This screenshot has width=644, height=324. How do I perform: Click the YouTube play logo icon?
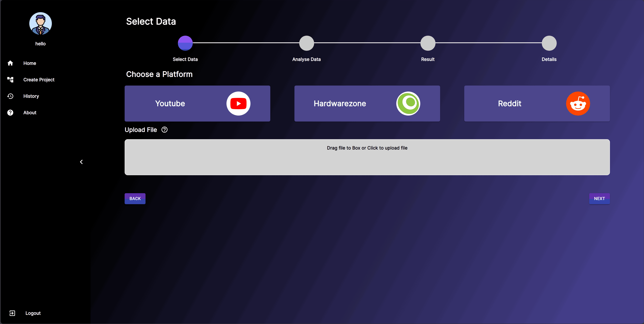238,104
